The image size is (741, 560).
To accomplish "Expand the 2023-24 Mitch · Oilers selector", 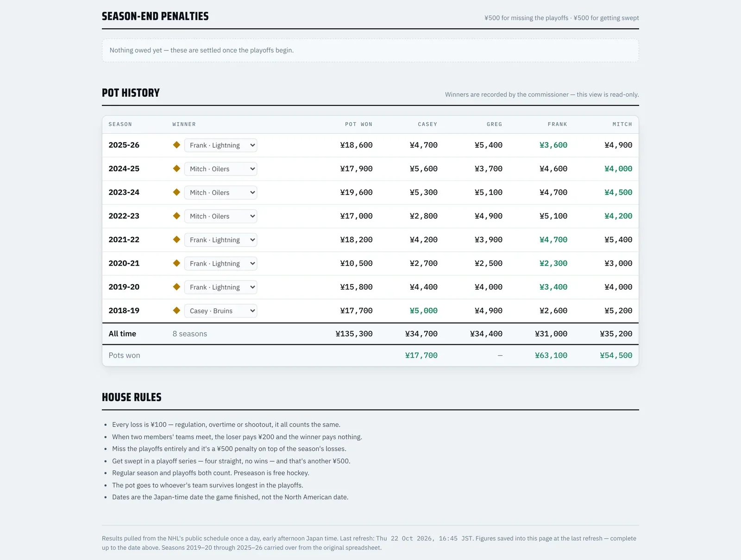I will 220,193.
